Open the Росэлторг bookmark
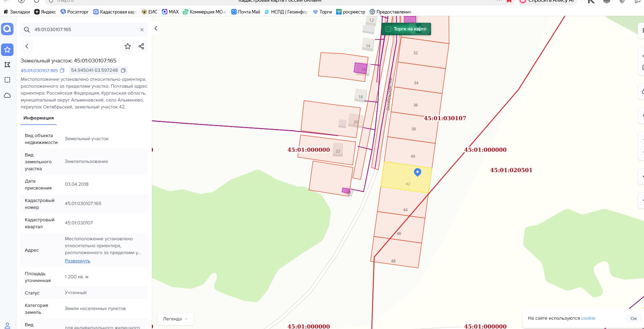The width and height of the screenshot is (644, 329). (x=75, y=12)
